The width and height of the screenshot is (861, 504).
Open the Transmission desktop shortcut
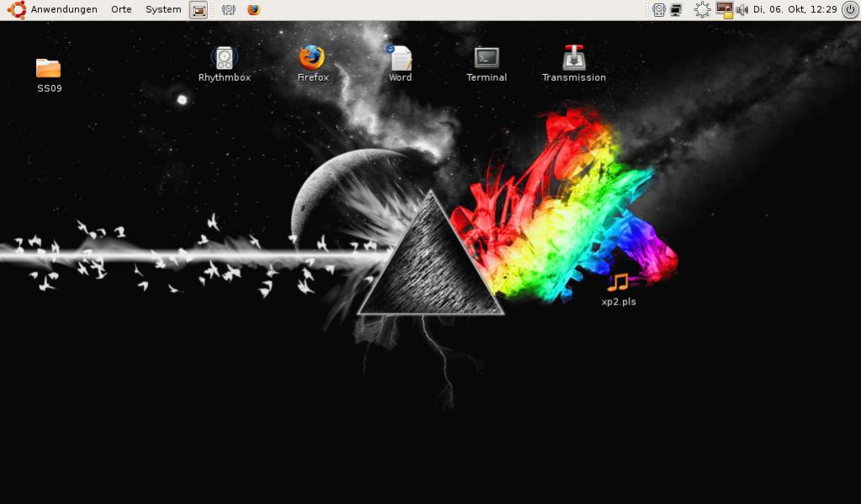pos(574,58)
